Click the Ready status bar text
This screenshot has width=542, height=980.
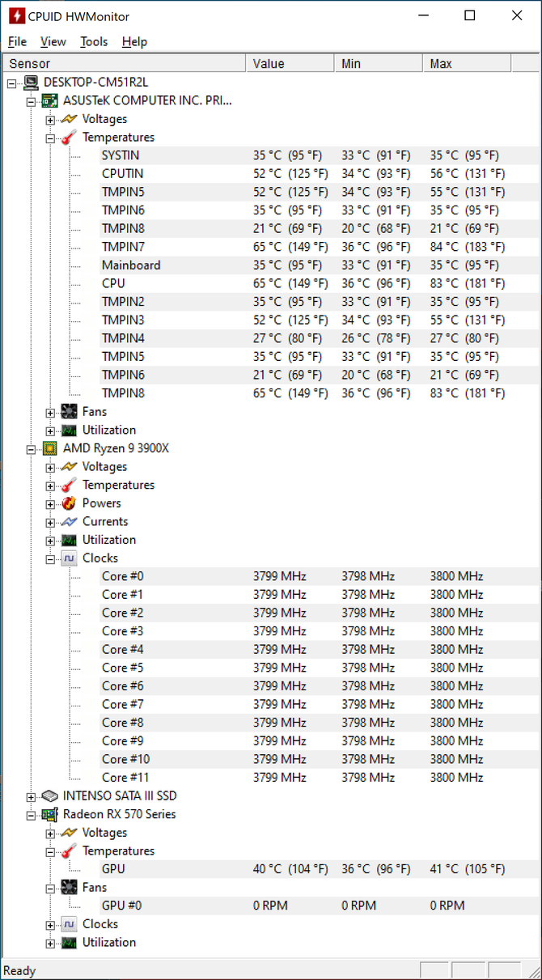click(19, 970)
